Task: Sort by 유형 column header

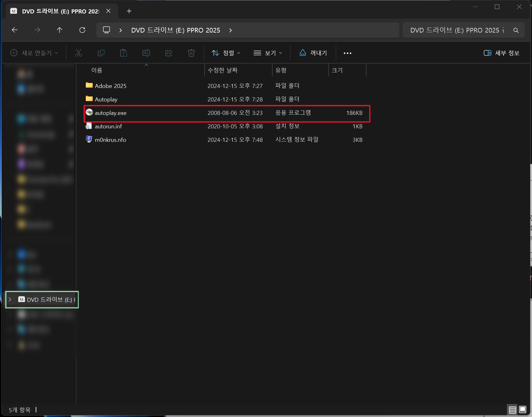Action: (300, 70)
